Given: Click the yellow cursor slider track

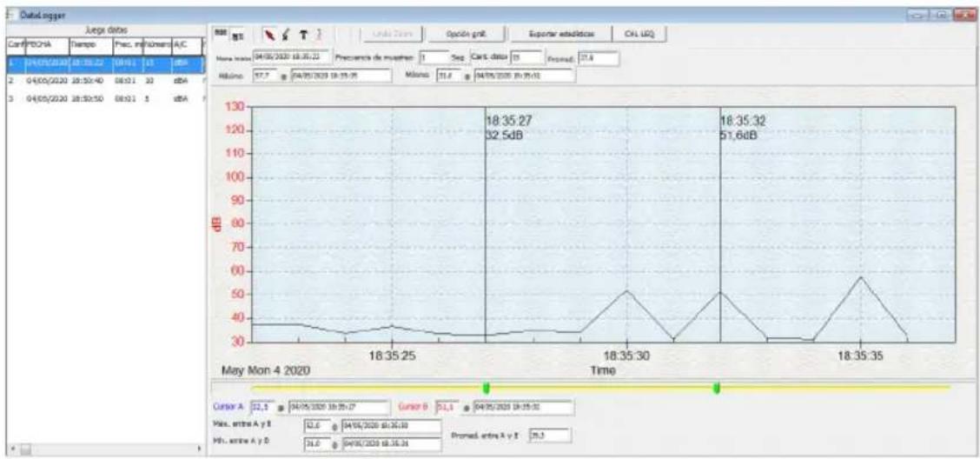Looking at the screenshot, I should 600,388.
